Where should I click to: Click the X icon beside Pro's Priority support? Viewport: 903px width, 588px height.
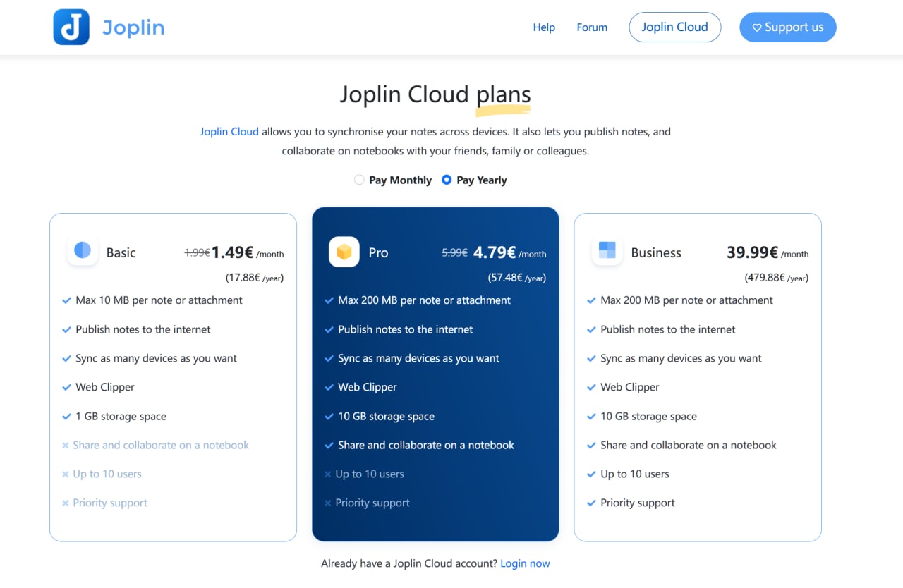tap(327, 503)
